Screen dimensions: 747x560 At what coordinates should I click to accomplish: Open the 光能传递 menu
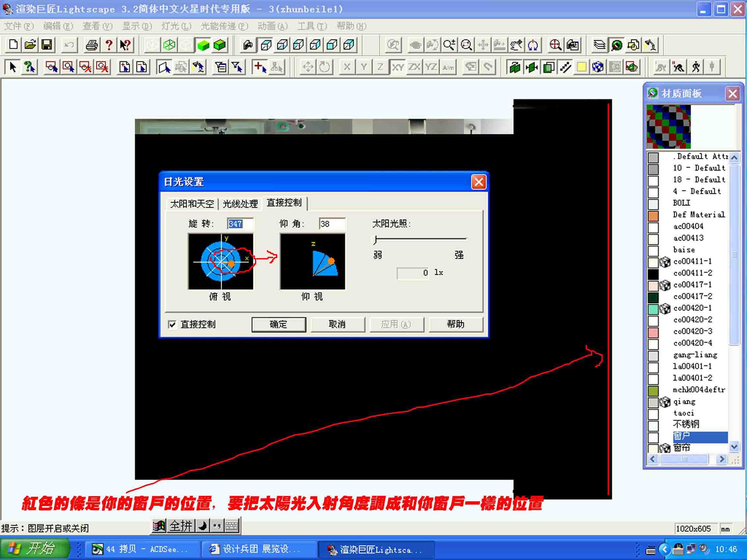click(224, 26)
